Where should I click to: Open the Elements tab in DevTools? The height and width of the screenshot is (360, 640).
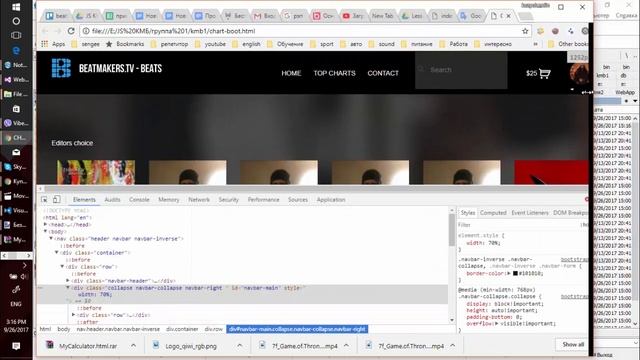(84, 200)
